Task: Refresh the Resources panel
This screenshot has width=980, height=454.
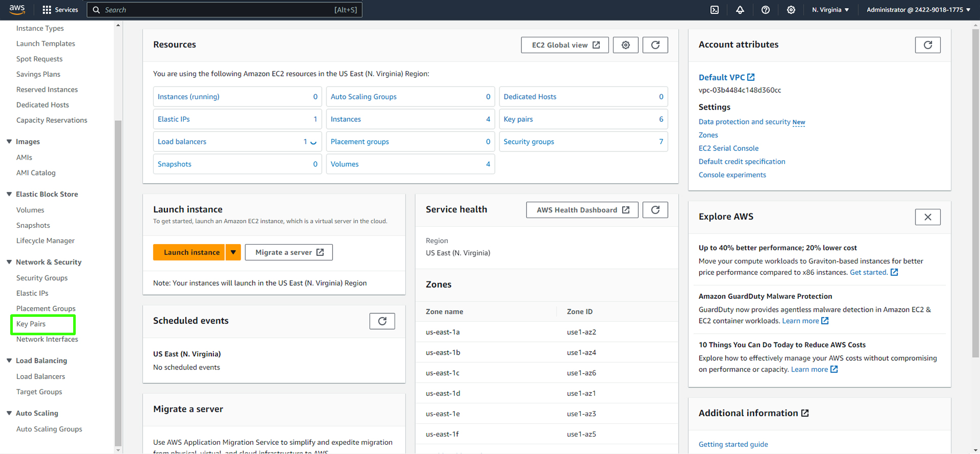Action: point(655,45)
